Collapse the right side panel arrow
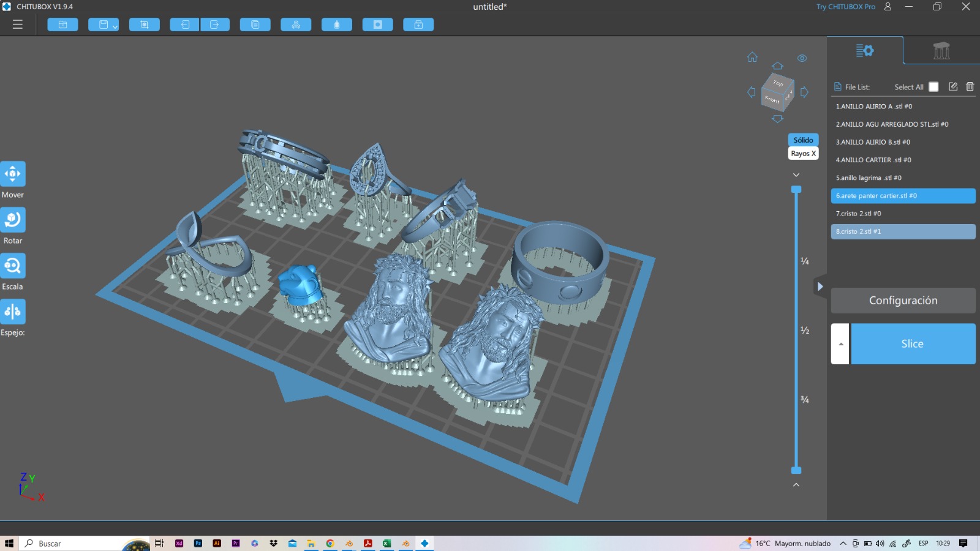This screenshot has width=980, height=551. point(820,287)
